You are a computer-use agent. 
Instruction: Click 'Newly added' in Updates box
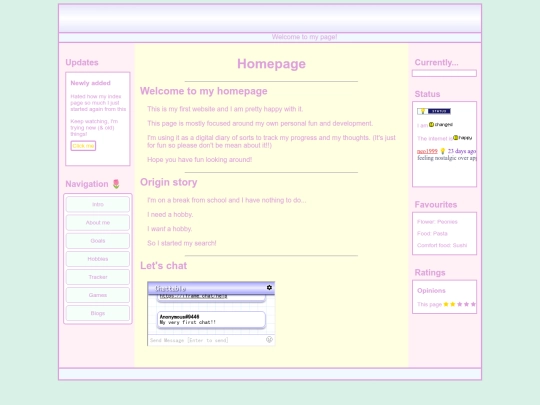tap(91, 83)
